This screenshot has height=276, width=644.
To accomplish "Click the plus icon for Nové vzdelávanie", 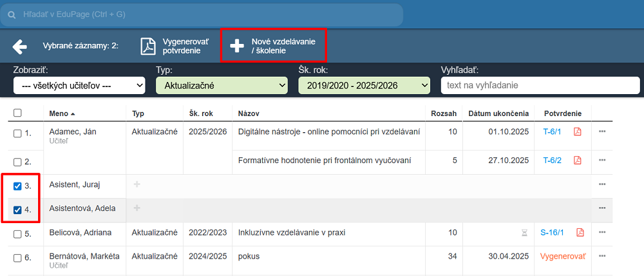I will point(237,46).
